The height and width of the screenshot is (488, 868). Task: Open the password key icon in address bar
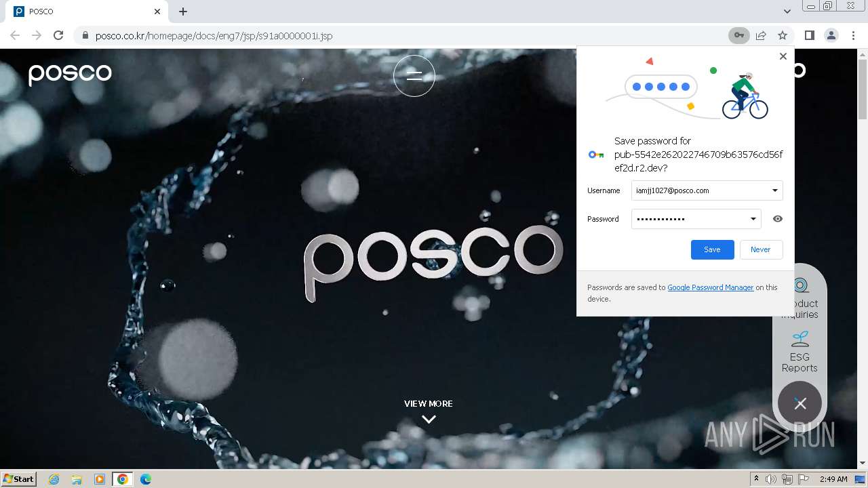pyautogui.click(x=739, y=35)
